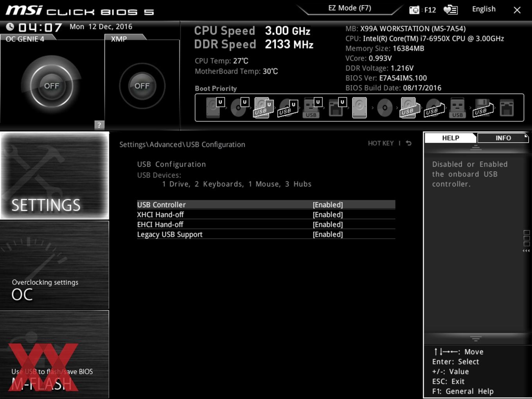The image size is (532, 399).
Task: Select the legacy network boot icon at end
Action: tap(507, 108)
